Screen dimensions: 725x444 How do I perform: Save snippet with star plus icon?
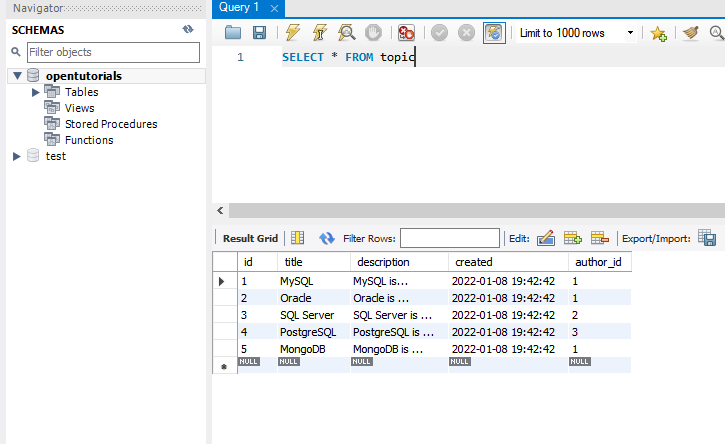click(x=658, y=33)
